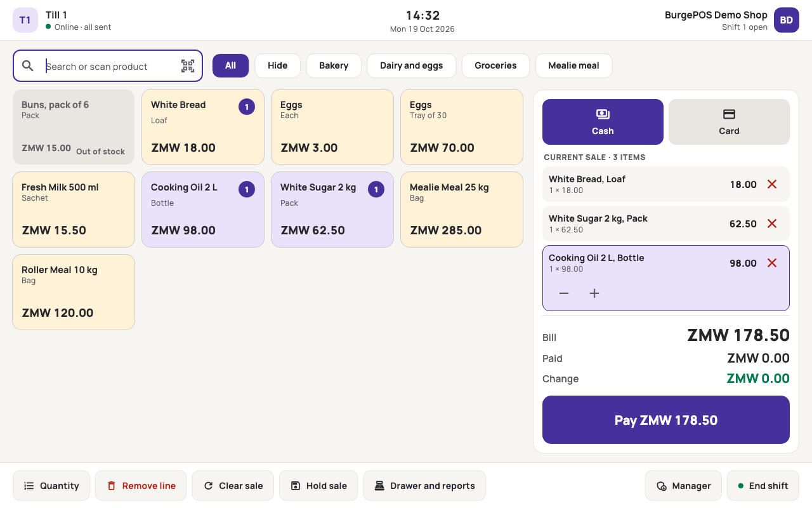Open the Quantity button
This screenshot has height=508, width=812.
click(51, 486)
